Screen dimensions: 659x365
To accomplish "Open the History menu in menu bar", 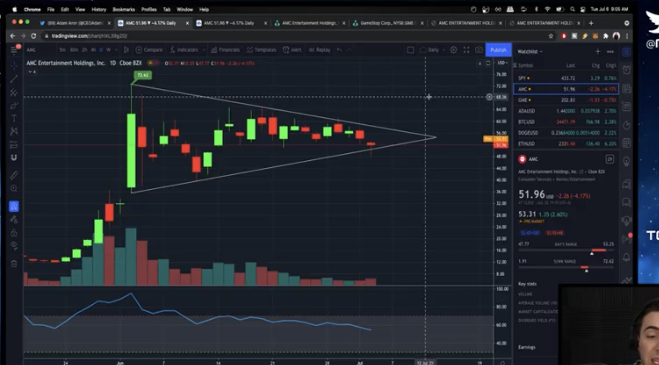I will click(99, 9).
